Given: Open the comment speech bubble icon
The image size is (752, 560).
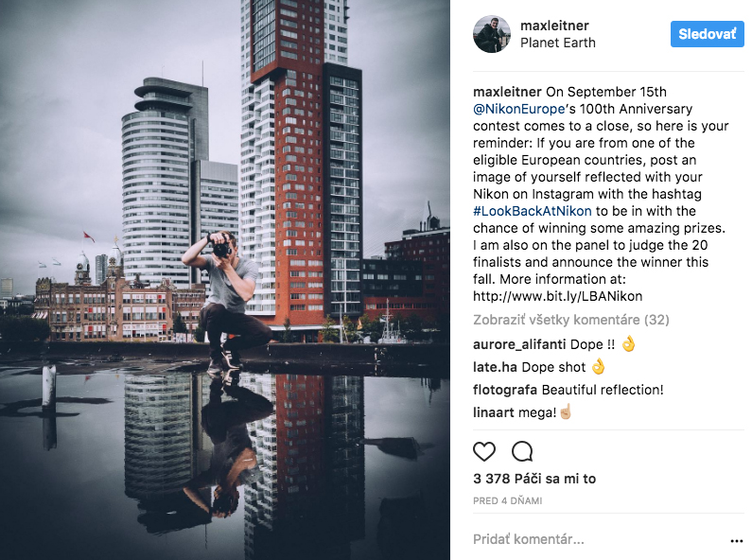Looking at the screenshot, I should point(522,451).
